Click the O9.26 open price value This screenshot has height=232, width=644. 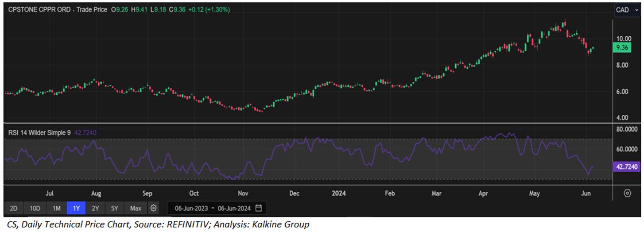point(120,9)
